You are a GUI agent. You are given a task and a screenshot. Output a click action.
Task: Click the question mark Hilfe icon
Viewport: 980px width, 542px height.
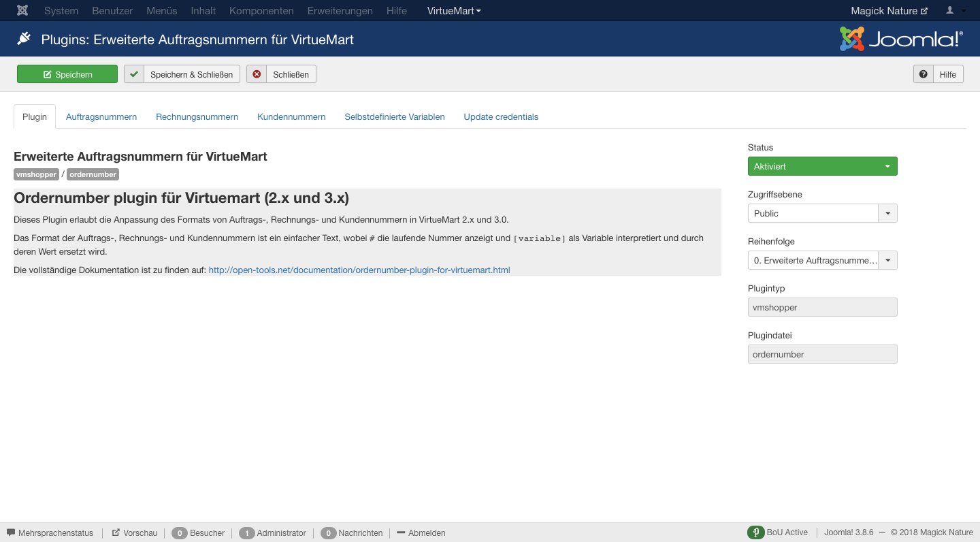[924, 74]
